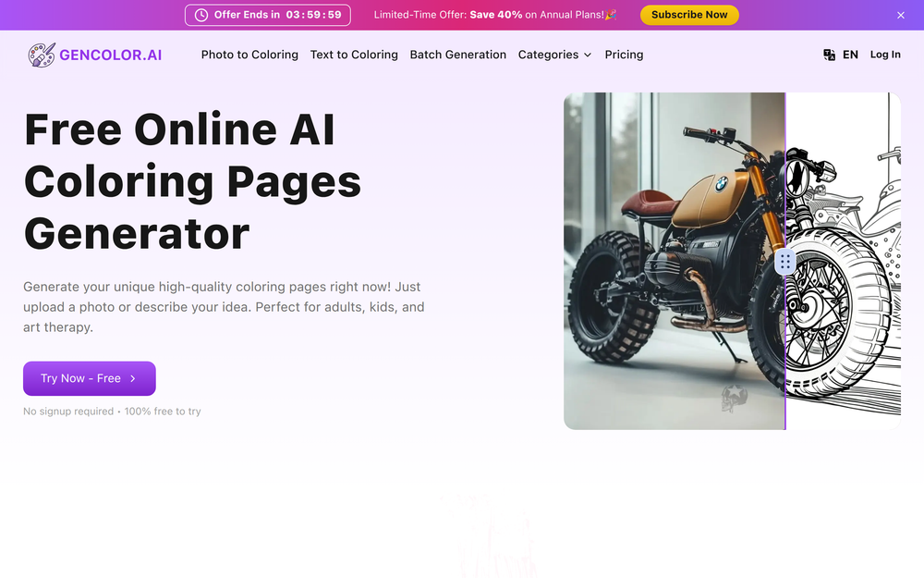Viewport: 924px width, 578px height.
Task: Click the GenColor palette logo icon
Action: pos(42,55)
